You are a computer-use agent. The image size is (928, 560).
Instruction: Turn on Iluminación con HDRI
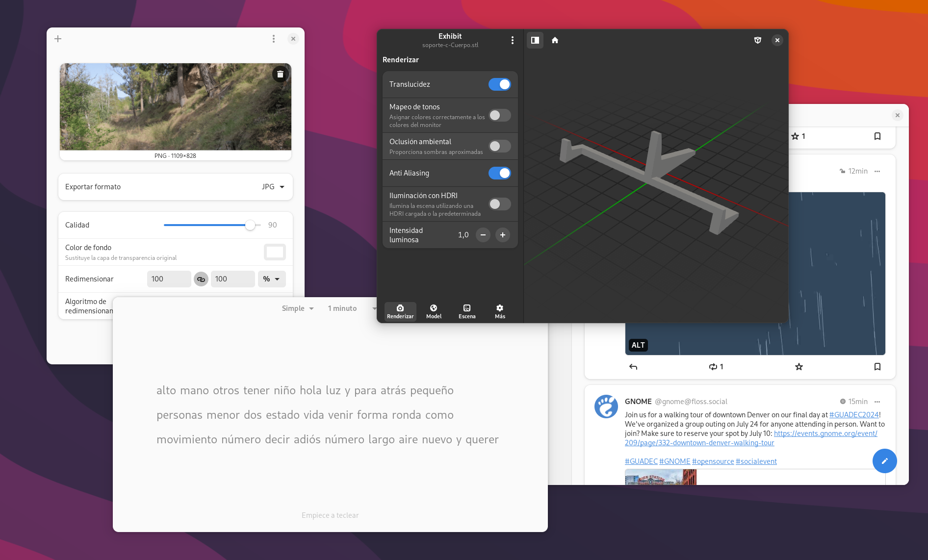point(499,204)
